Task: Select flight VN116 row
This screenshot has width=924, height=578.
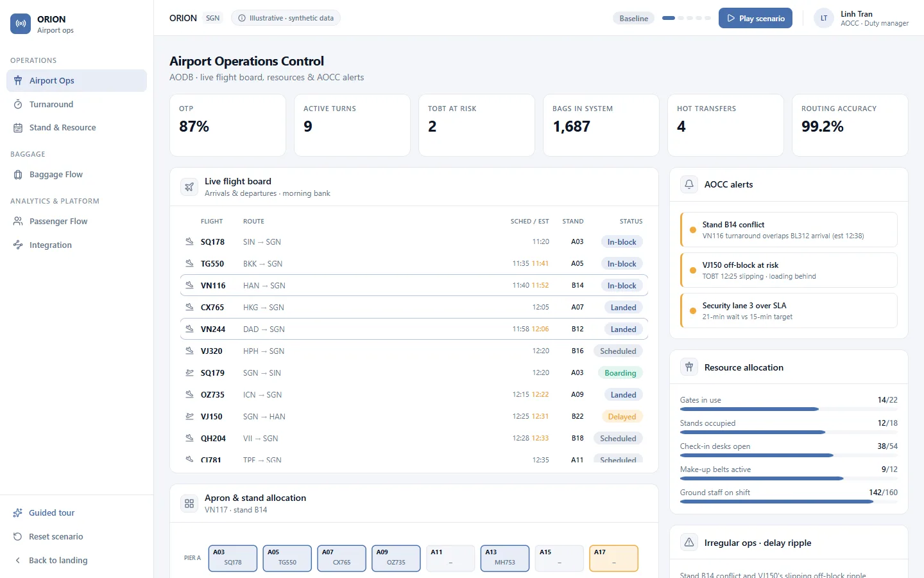Action: pyautogui.click(x=414, y=285)
